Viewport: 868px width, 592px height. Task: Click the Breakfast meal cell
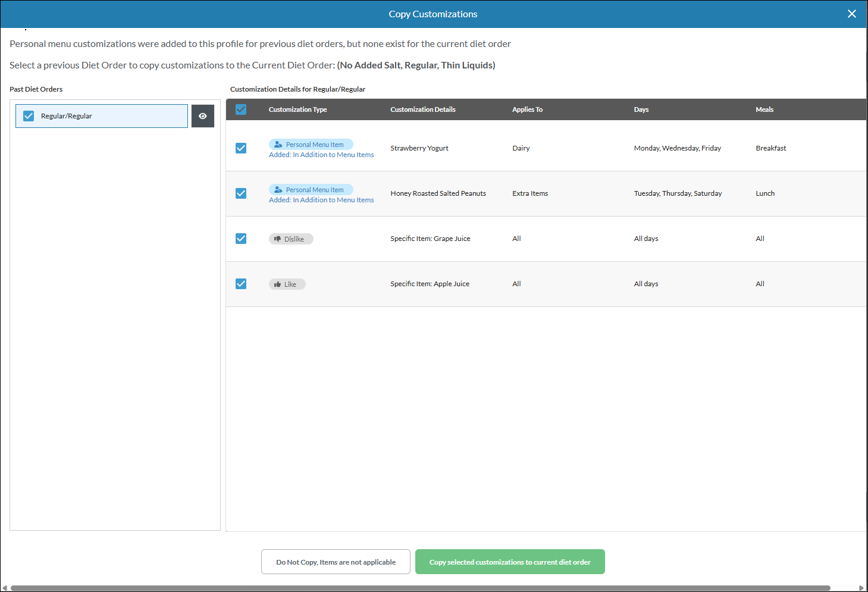tap(771, 148)
